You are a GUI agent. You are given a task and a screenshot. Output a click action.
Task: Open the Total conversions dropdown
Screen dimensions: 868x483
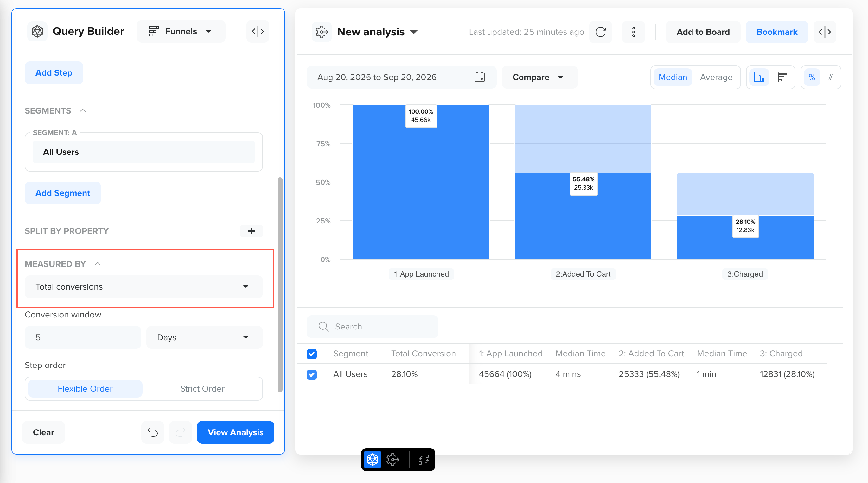(144, 287)
